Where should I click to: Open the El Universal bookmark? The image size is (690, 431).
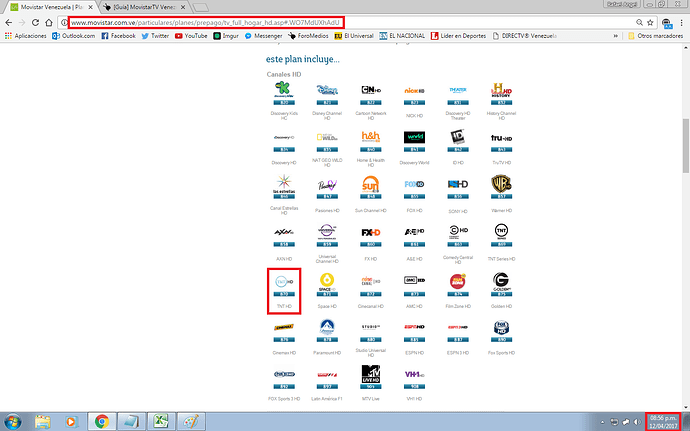tap(354, 36)
